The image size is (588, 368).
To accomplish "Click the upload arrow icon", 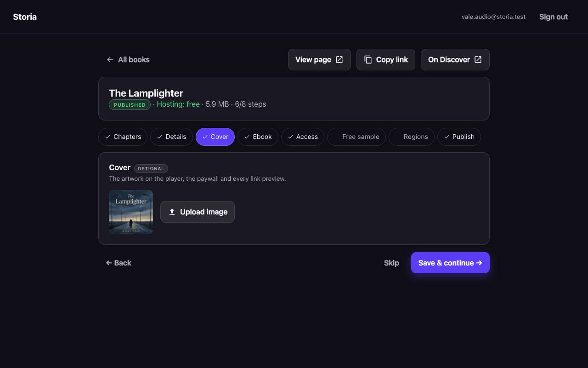I will coord(172,212).
